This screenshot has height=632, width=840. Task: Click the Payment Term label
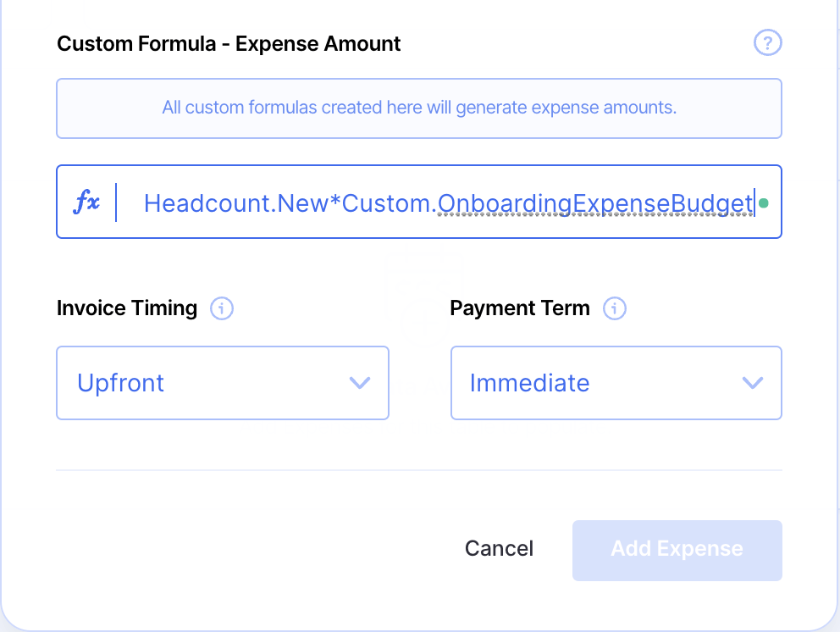click(520, 308)
